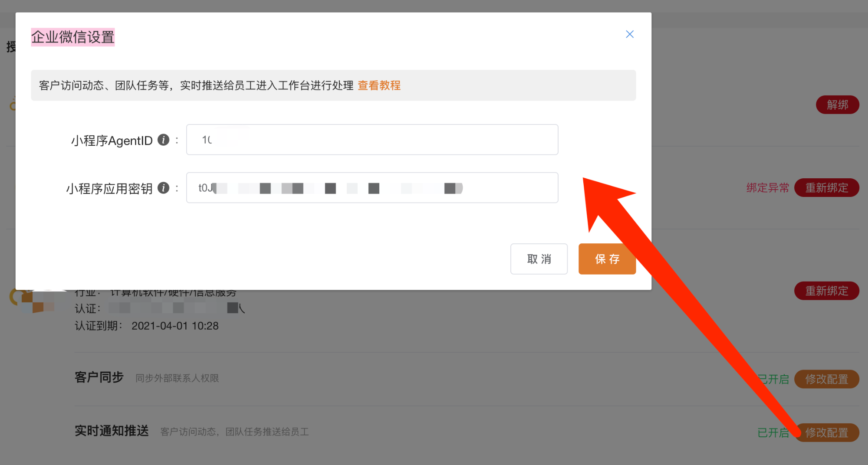Click info icon beside 小程序AgentID label
Viewport: 868px width, 465px height.
[x=163, y=140]
